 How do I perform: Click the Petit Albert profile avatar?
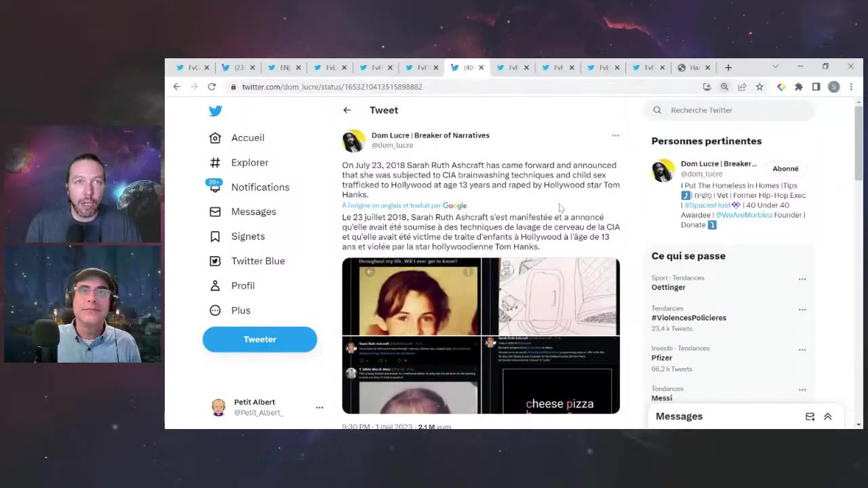point(218,407)
